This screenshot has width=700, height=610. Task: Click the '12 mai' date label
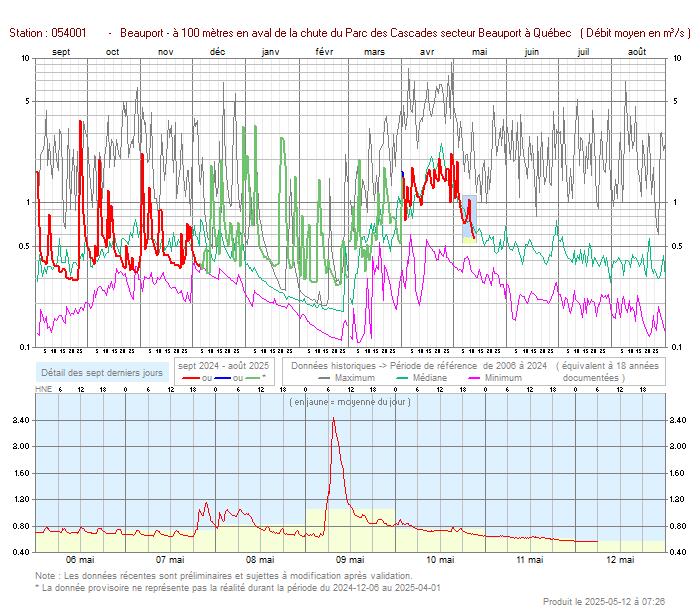point(620,560)
